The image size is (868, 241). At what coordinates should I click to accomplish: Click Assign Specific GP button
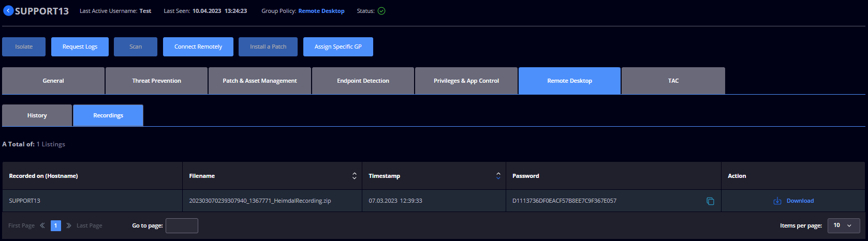[x=338, y=47]
